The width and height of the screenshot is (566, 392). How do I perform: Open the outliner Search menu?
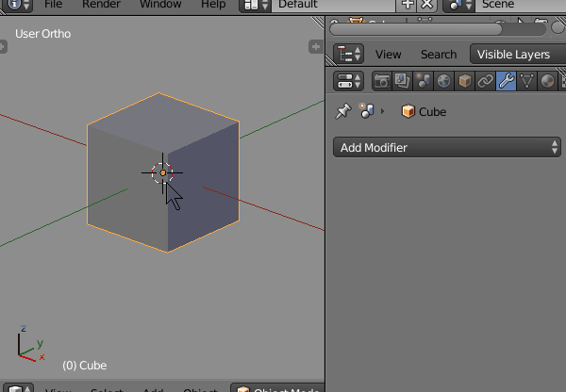coord(439,55)
